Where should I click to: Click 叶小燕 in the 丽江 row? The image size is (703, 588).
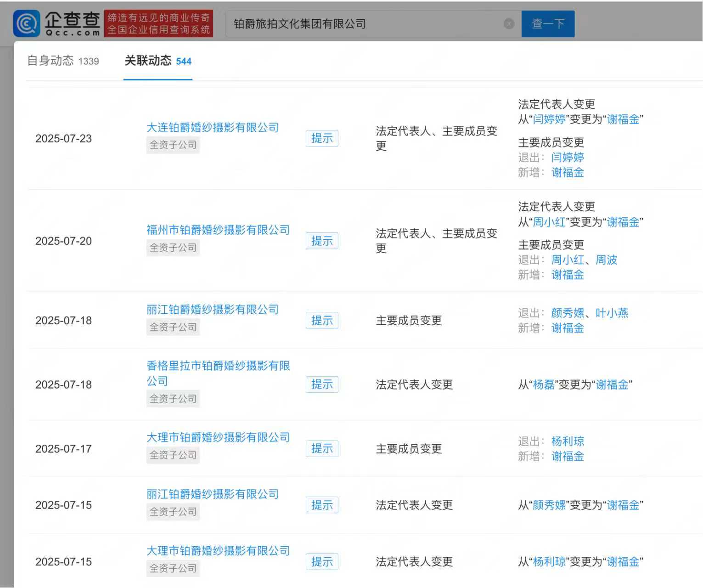pos(612,313)
